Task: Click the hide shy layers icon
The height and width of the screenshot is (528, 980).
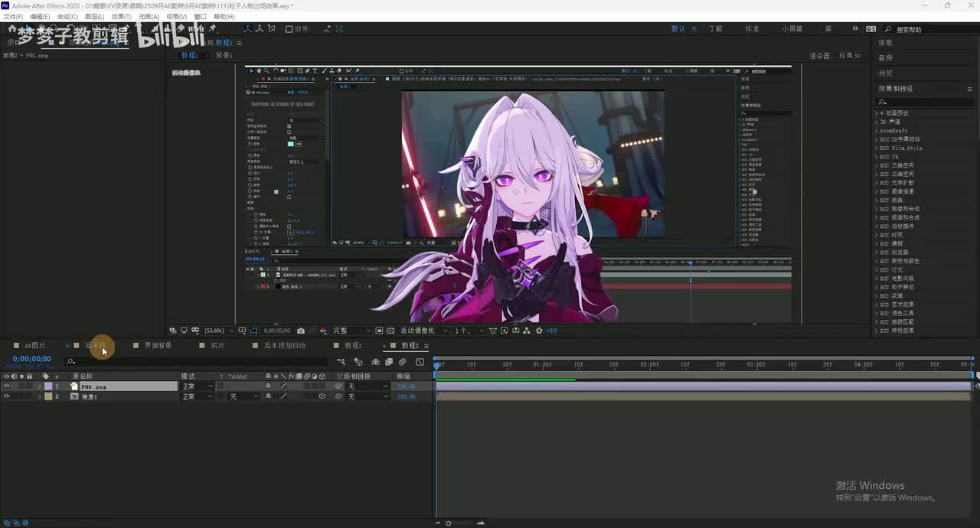Action: click(x=375, y=361)
